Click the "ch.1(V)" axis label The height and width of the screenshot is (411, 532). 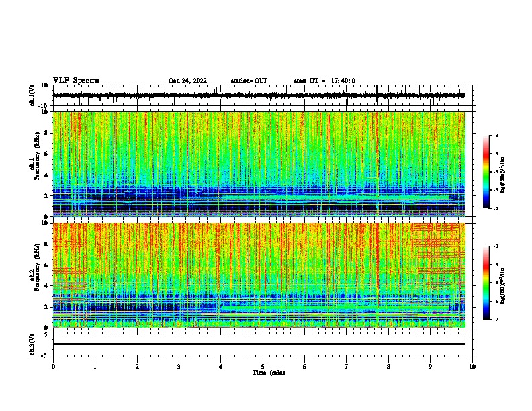tap(32, 95)
